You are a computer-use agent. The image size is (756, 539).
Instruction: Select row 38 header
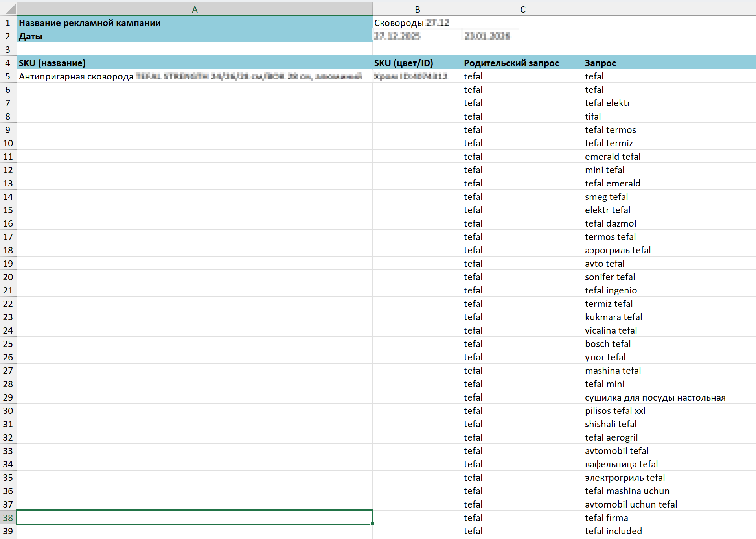pos(8,518)
